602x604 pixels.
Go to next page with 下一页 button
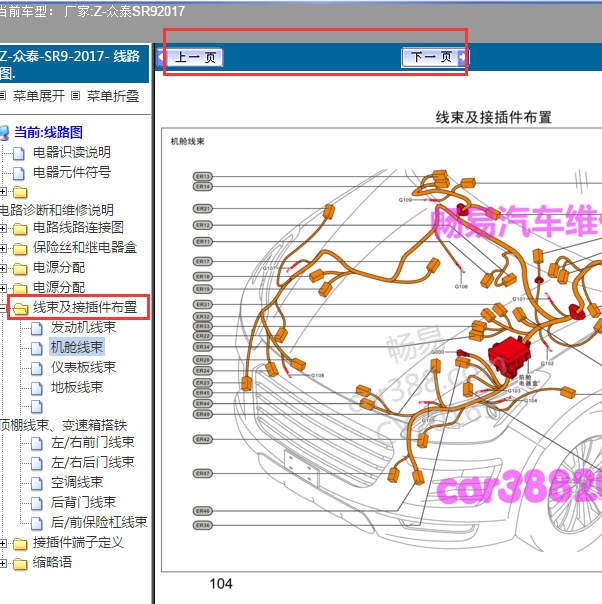click(x=434, y=57)
